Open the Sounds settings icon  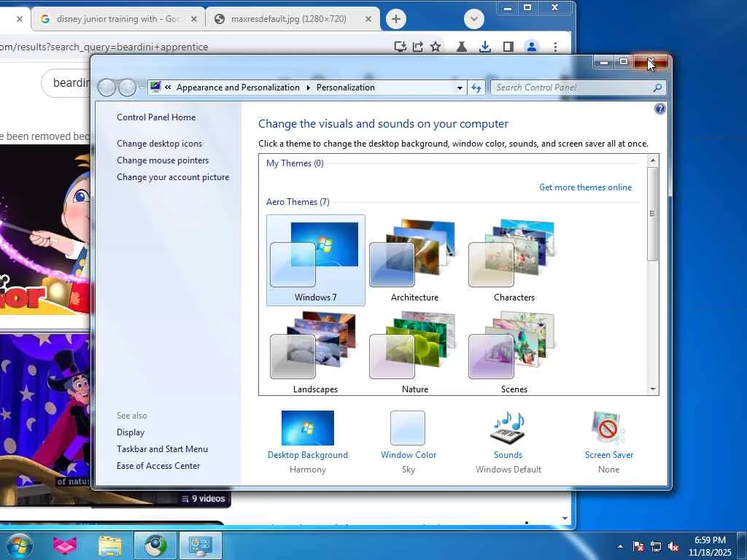(x=508, y=427)
